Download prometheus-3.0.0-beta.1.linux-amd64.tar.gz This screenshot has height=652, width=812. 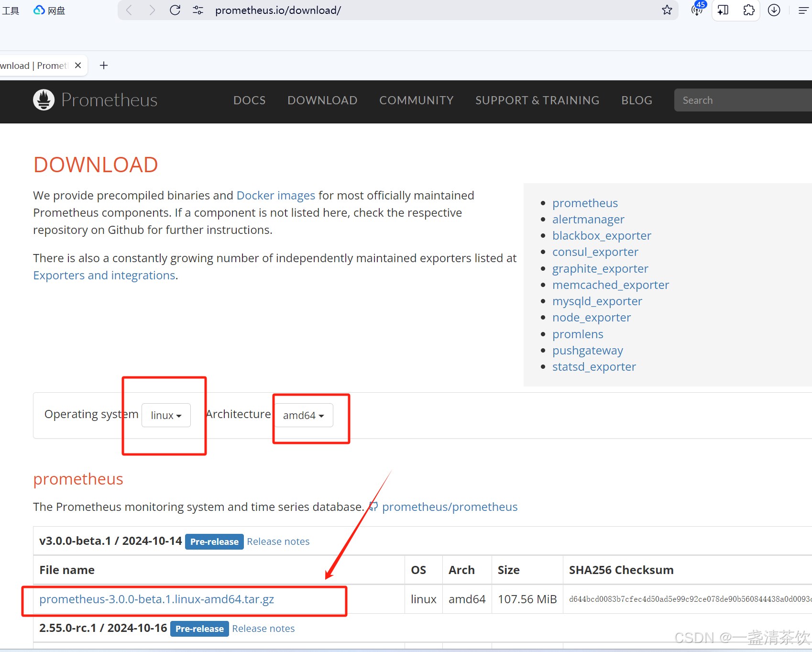pos(156,599)
